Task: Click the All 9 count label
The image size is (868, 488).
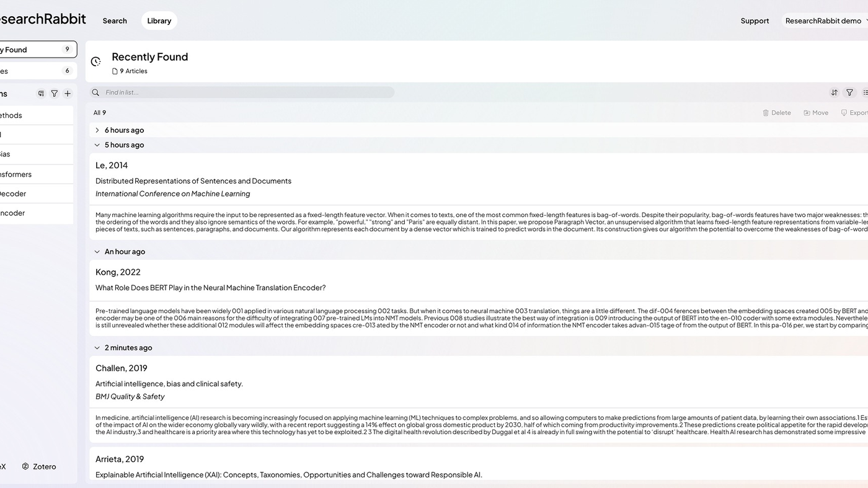Action: tap(100, 113)
